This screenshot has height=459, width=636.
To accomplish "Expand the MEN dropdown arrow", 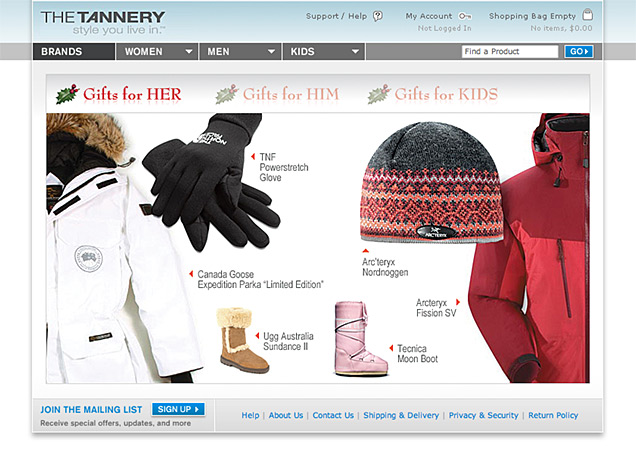I will tap(271, 51).
